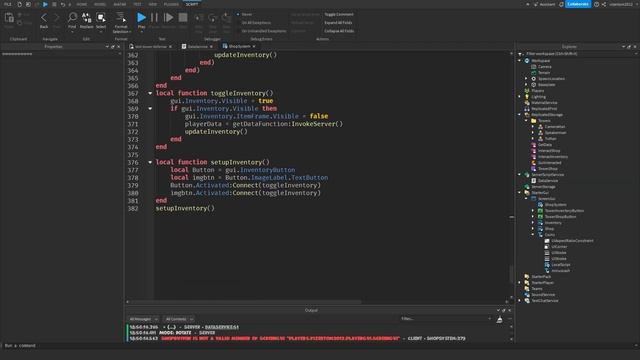Click red ShopSystem error in Output
The image size is (640, 360).
280,338
